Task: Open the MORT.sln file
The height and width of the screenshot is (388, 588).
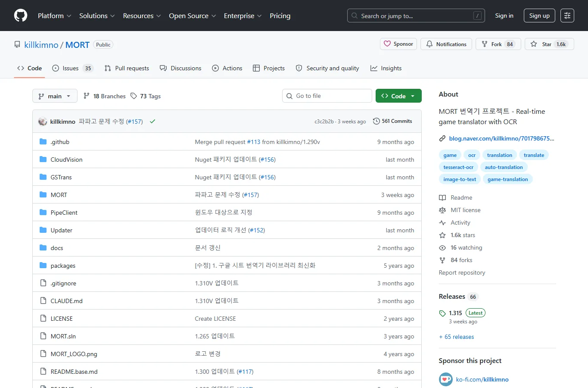Action: 63,336
